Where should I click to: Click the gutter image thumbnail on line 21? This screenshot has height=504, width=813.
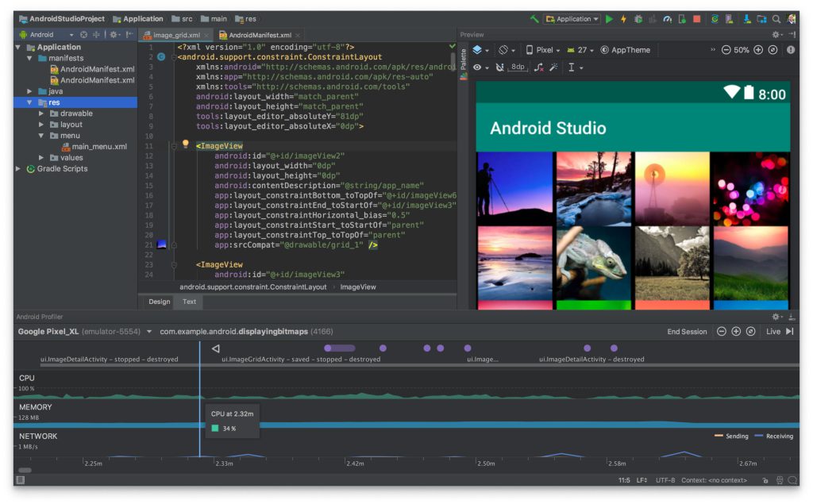162,244
